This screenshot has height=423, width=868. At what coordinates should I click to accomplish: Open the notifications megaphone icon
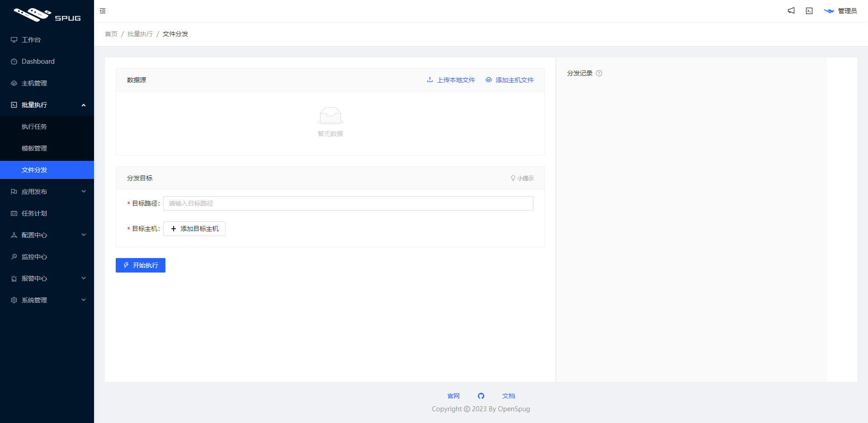[x=791, y=10]
